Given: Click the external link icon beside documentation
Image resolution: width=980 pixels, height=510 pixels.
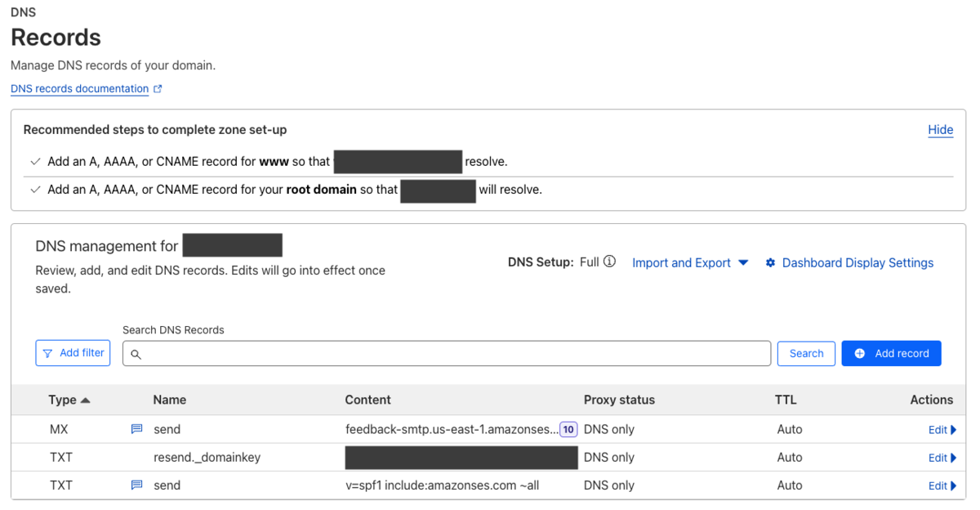Looking at the screenshot, I should click(158, 89).
